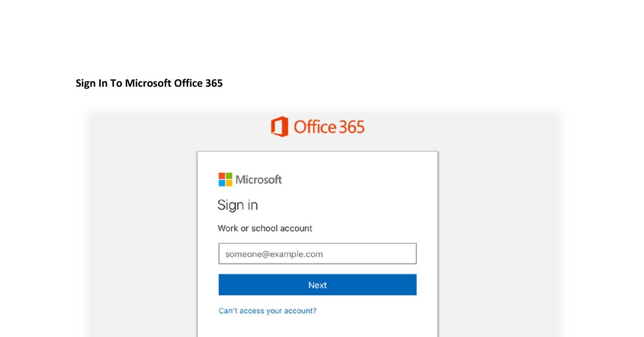Click the "Work or school account" label
644x337 pixels.
265,228
